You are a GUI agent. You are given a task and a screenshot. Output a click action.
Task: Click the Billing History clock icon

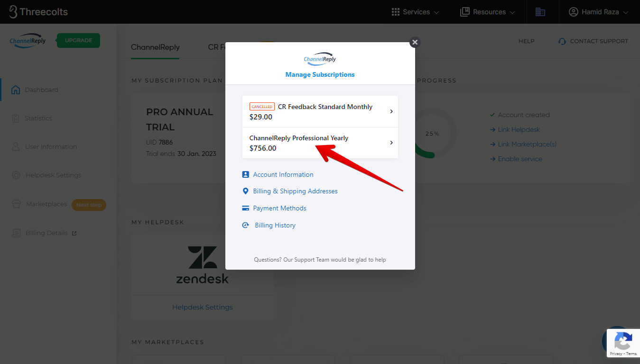coord(245,225)
